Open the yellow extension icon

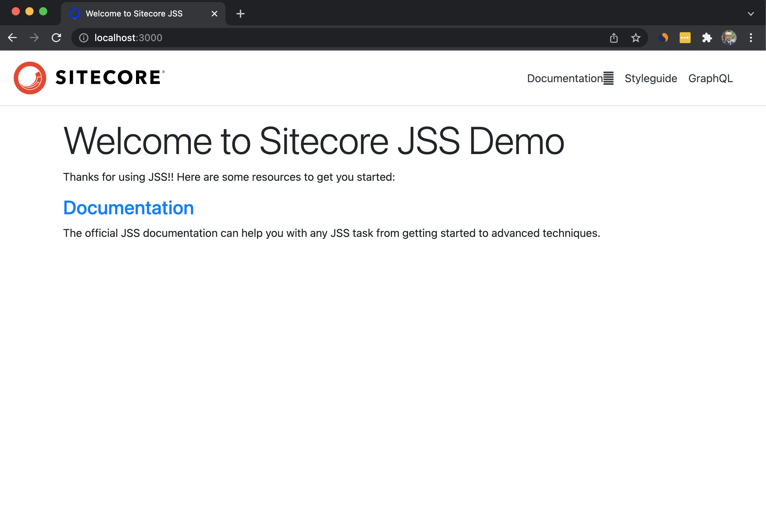[685, 38]
